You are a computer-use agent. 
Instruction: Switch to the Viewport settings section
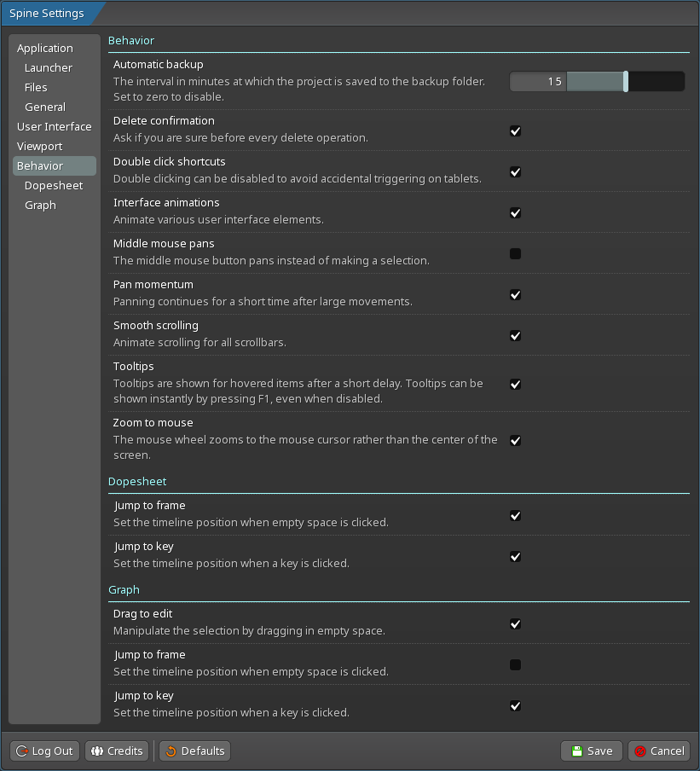[40, 147]
